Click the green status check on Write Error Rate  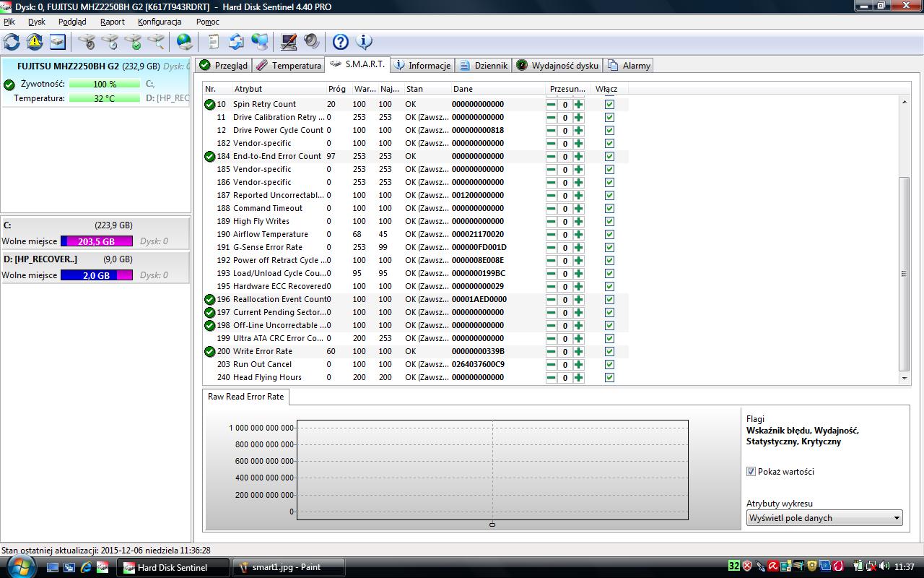coord(209,352)
